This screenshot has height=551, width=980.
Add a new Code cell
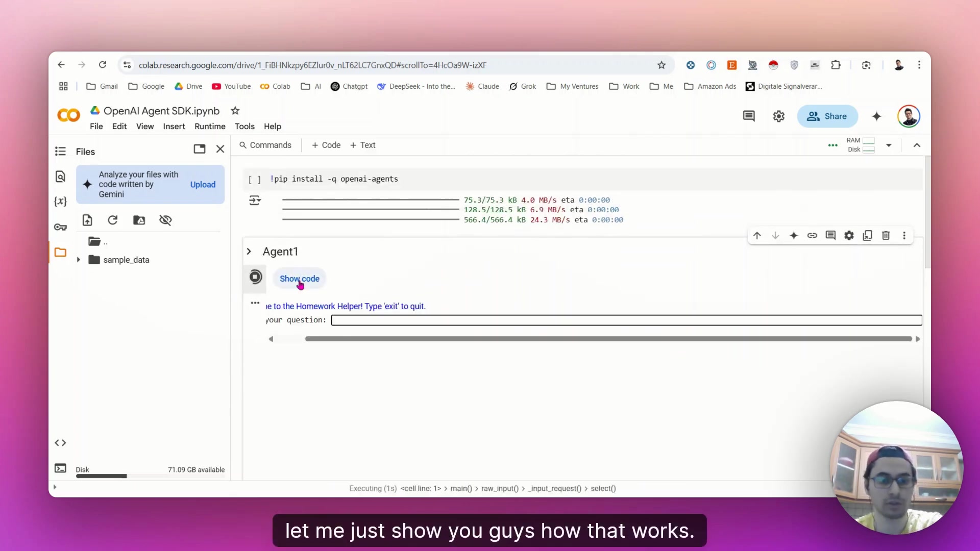326,145
